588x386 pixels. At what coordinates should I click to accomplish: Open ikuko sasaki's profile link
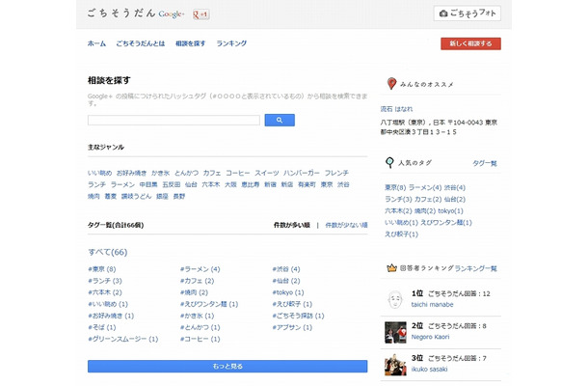click(429, 369)
